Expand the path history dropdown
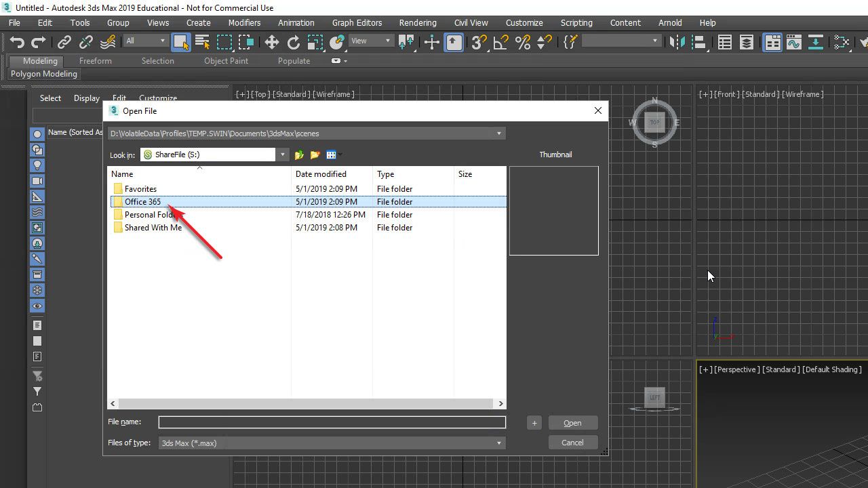Viewport: 868px width, 488px height. pyautogui.click(x=499, y=134)
